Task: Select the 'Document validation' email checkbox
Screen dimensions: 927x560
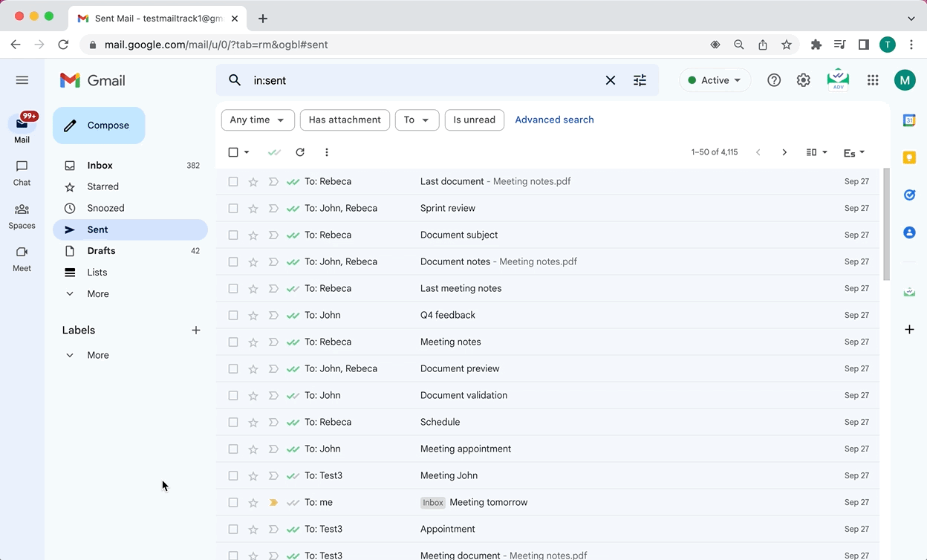Action: point(233,395)
